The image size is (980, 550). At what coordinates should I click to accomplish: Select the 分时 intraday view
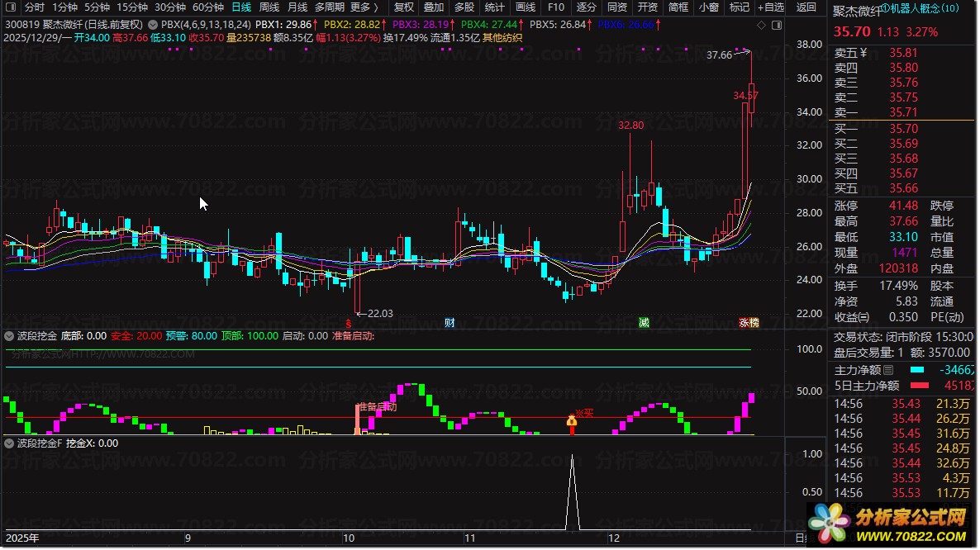[35, 7]
